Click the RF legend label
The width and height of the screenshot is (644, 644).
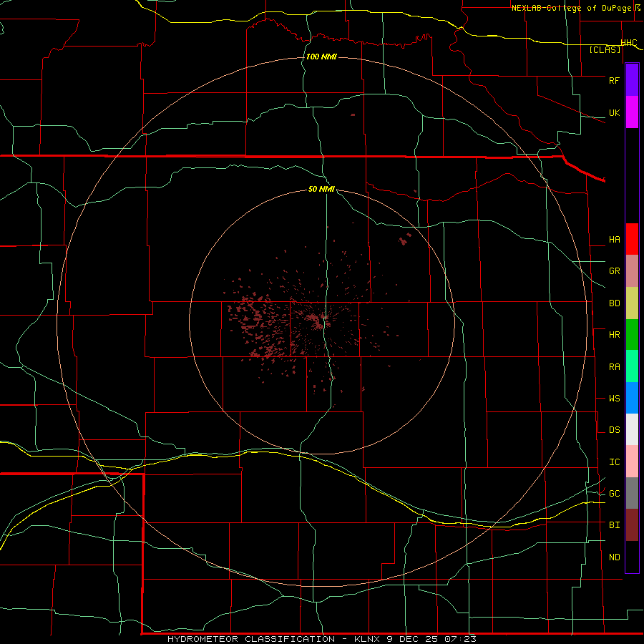(x=614, y=80)
